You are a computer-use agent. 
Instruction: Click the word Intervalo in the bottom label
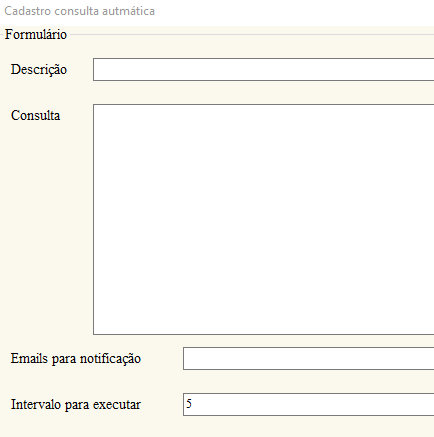36,404
